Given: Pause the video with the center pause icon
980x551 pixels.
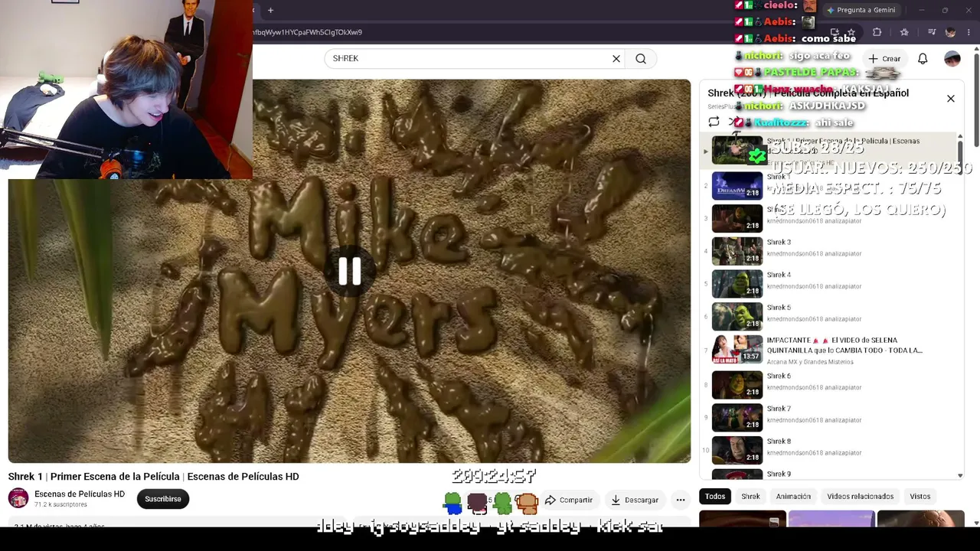Looking at the screenshot, I should pos(350,271).
